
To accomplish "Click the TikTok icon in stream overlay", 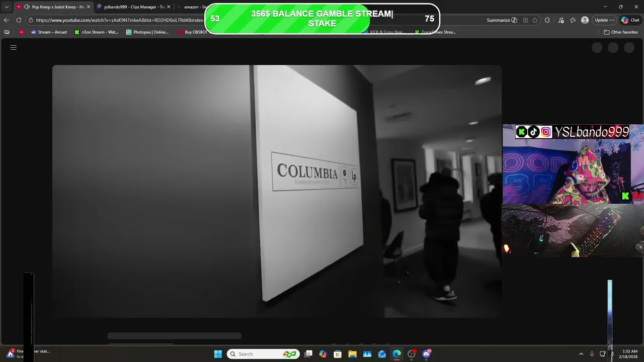I will tap(533, 132).
